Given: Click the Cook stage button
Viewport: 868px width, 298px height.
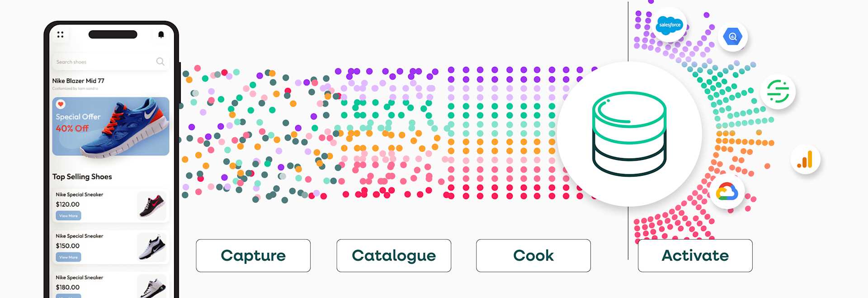Looking at the screenshot, I should [533, 256].
